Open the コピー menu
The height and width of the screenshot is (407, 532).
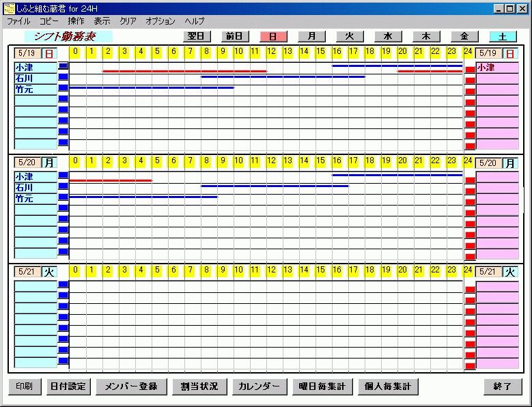(48, 21)
